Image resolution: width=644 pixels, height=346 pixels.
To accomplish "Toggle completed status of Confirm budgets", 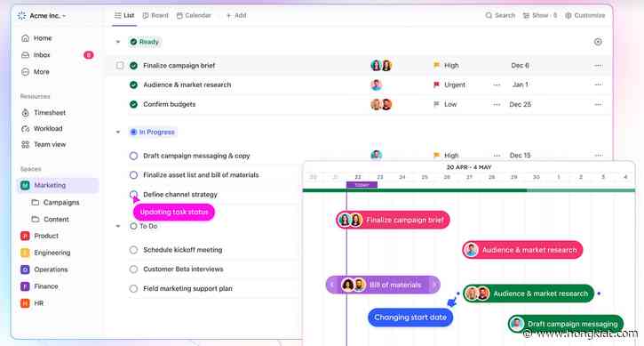I will 133,104.
